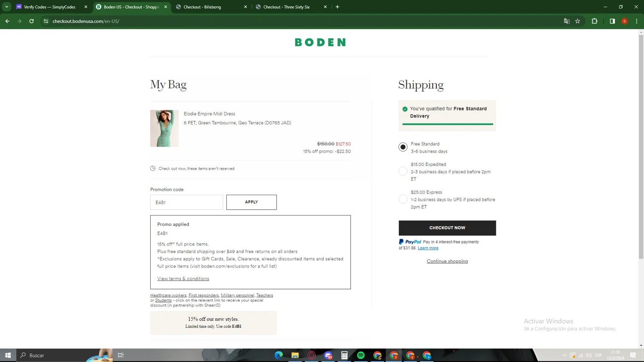Click the translate page icon
This screenshot has height=362, width=644.
point(567,21)
